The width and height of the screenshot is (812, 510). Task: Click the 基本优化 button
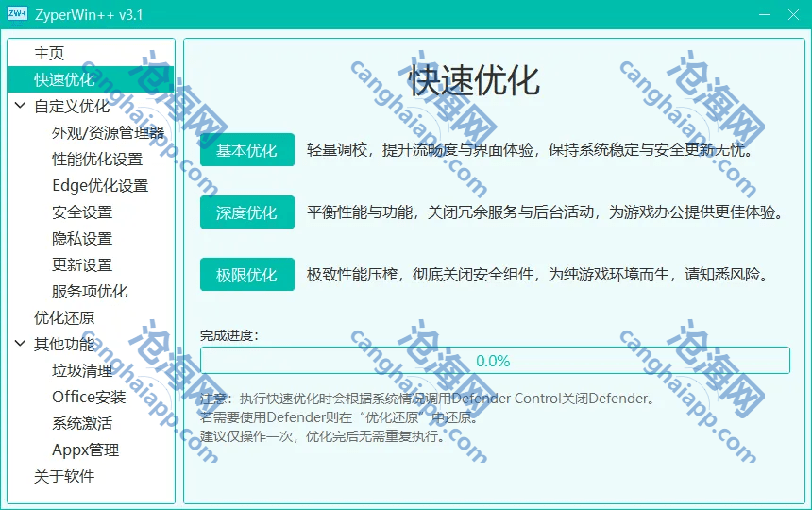pos(246,150)
